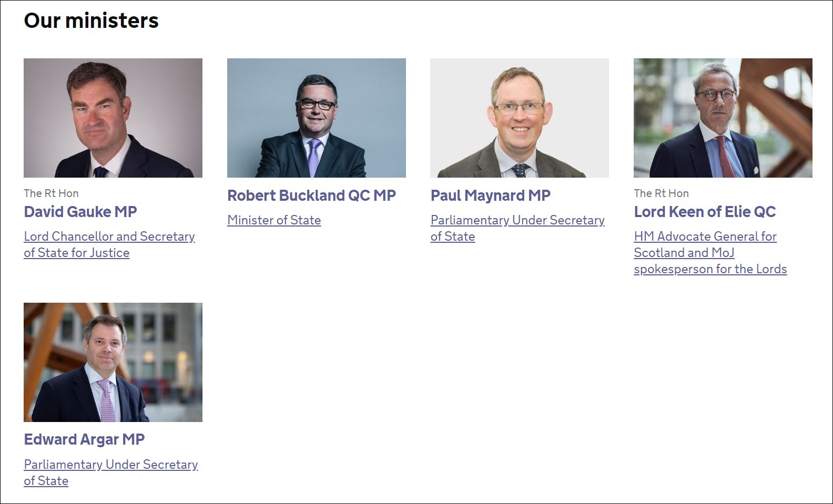This screenshot has width=833, height=504.
Task: Open Lord Keen of Elie's photo
Action: point(723,118)
